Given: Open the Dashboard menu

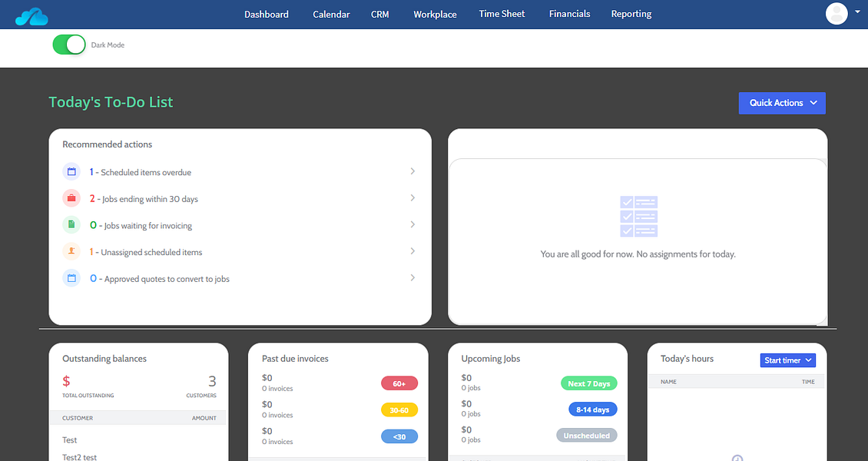Looking at the screenshot, I should point(267,15).
